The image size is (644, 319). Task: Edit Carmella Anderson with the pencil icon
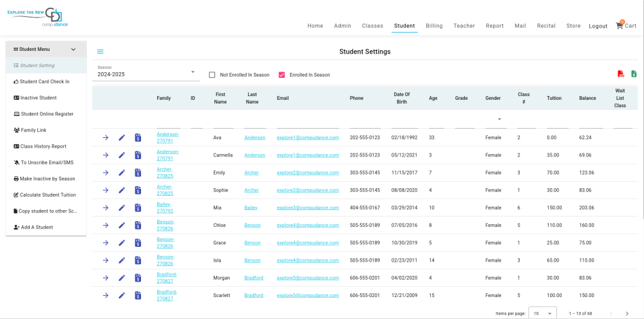[122, 155]
